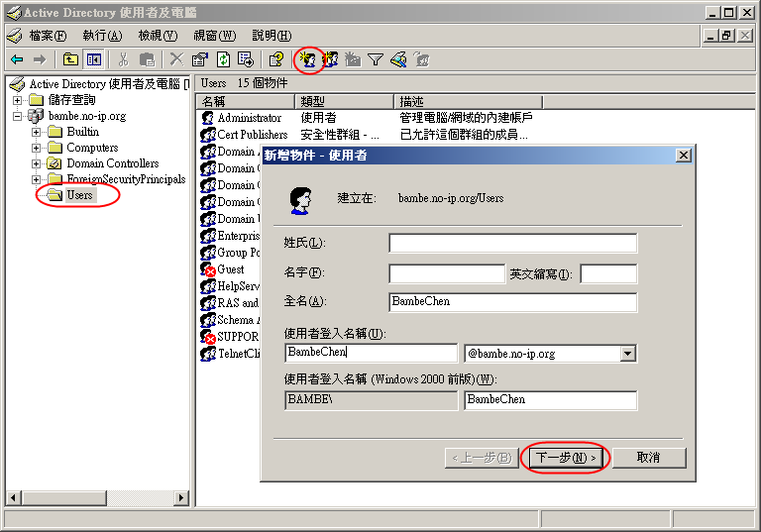The height and width of the screenshot is (532, 761).
Task: Click the Filter funnel toolbar icon
Action: 376,59
